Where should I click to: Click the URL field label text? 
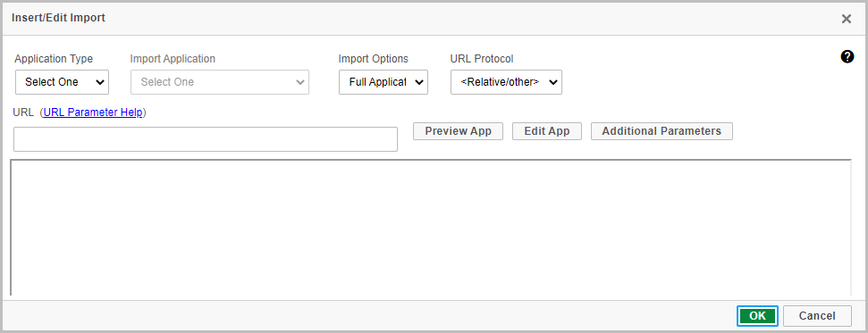click(23, 112)
